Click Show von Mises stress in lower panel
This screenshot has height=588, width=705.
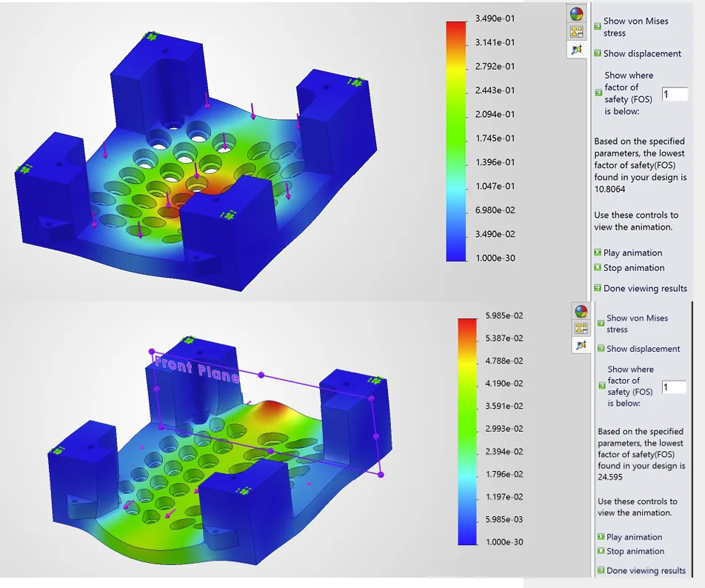(x=632, y=324)
